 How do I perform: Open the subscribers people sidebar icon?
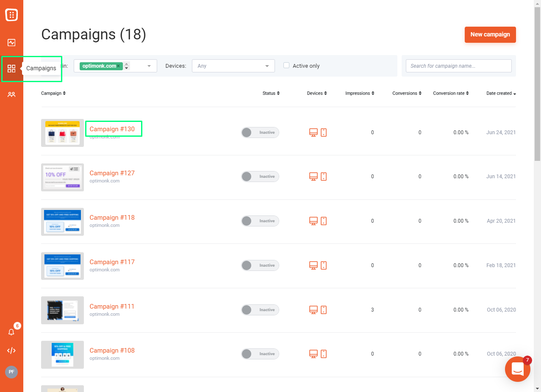pos(11,95)
